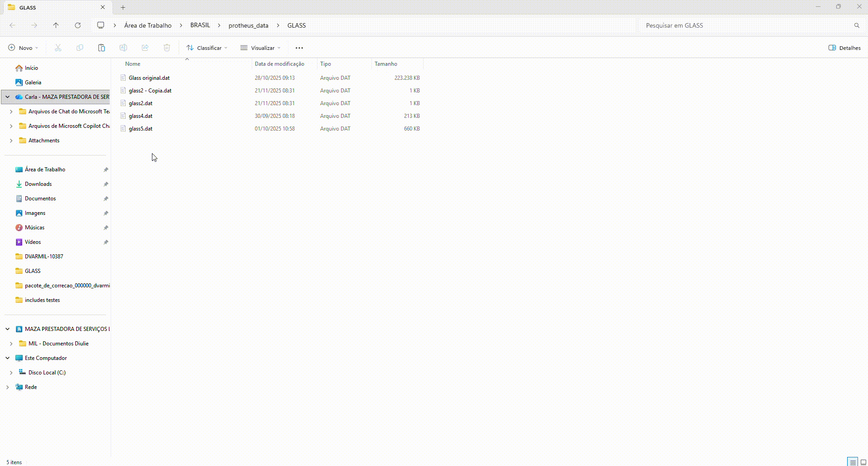Click the Rename icon in toolbar

click(x=123, y=48)
